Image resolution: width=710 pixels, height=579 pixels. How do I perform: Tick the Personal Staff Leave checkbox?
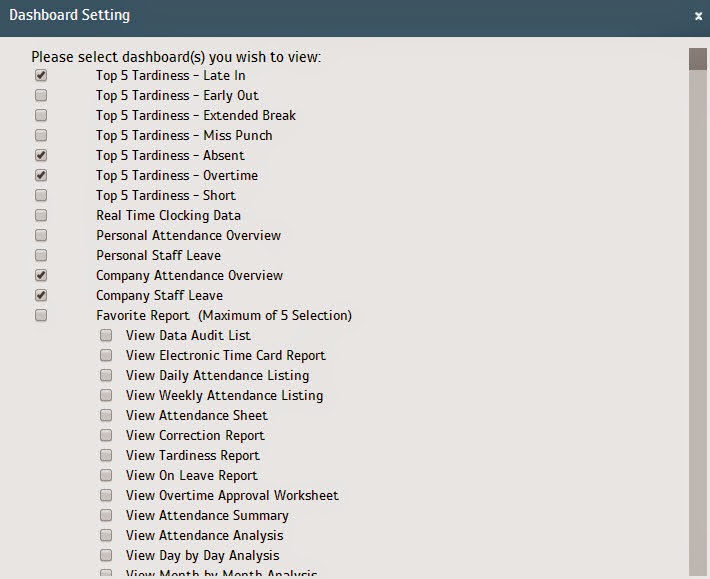click(x=41, y=255)
